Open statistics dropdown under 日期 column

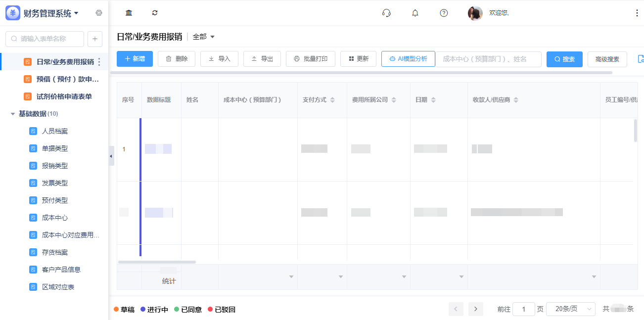pyautogui.click(x=461, y=276)
